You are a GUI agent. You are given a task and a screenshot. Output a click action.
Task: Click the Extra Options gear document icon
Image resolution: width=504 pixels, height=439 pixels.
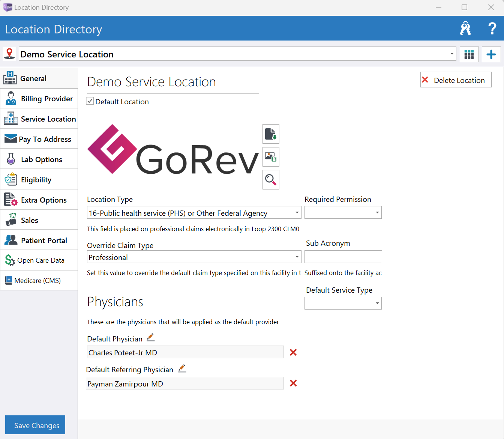[x=11, y=200]
